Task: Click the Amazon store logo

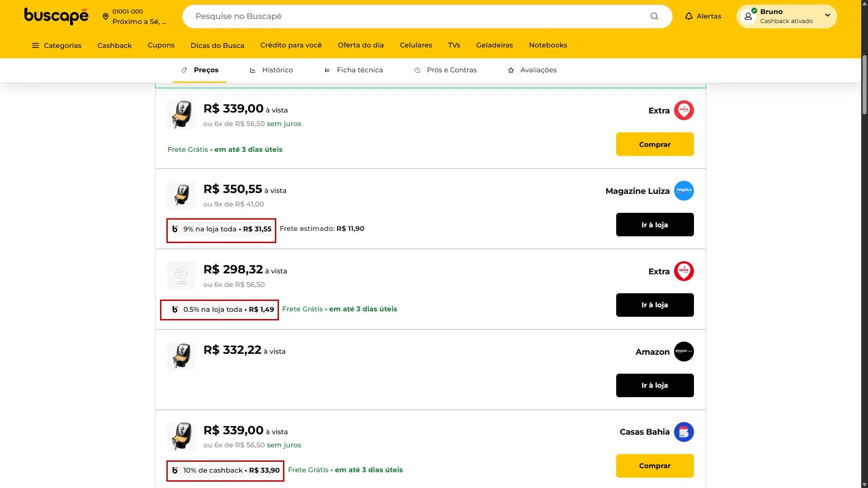Action: tap(684, 352)
